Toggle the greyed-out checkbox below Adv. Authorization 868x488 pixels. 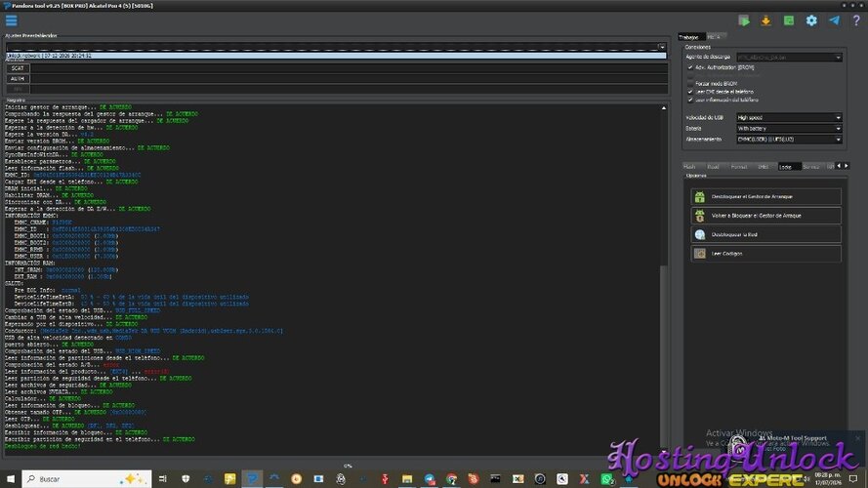click(690, 76)
